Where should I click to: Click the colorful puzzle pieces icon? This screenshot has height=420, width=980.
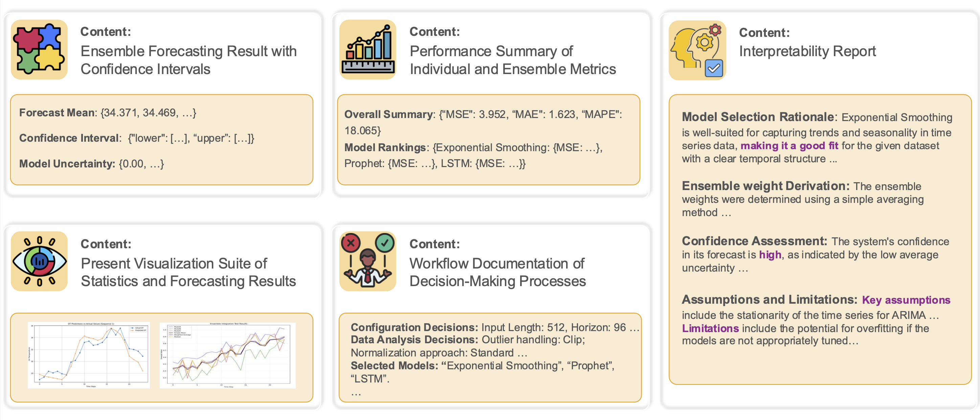[39, 49]
